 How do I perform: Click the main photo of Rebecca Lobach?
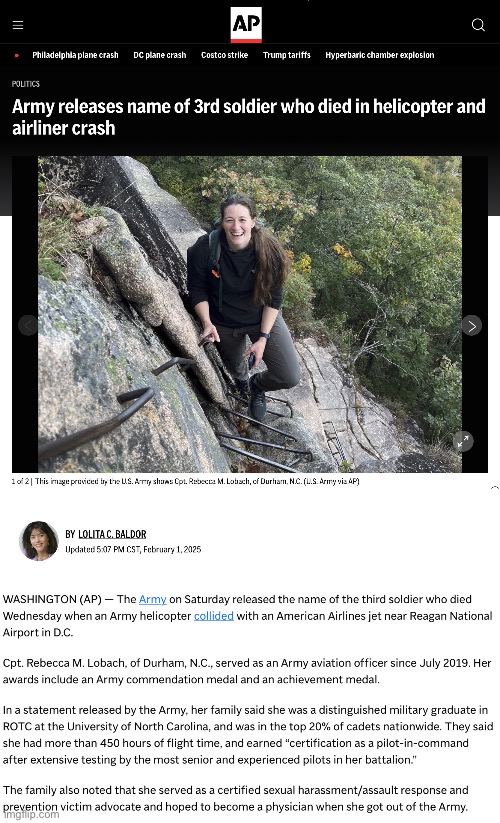point(250,314)
